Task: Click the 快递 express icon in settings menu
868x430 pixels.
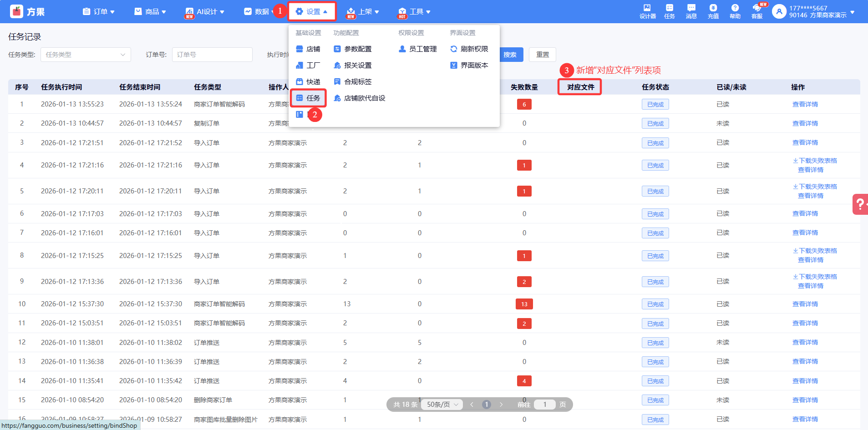Action: click(299, 81)
